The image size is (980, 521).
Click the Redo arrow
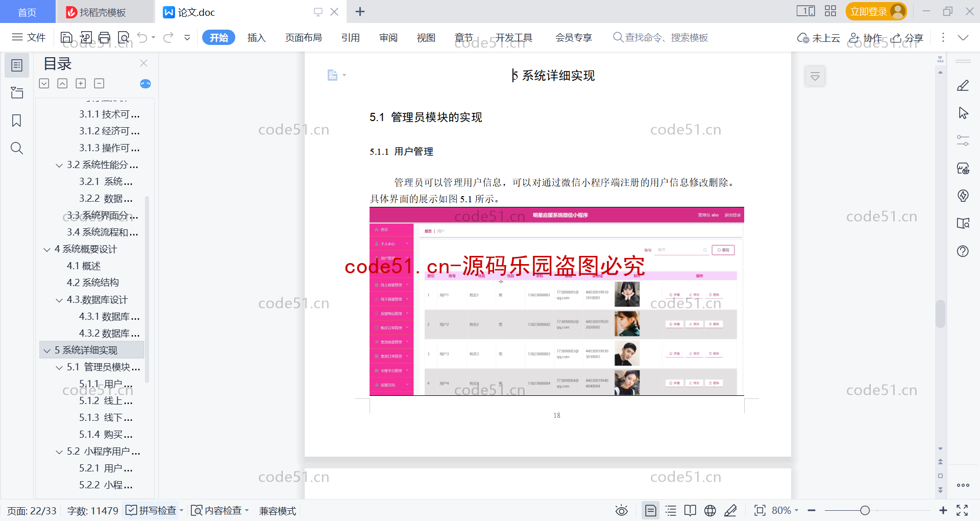(168, 37)
